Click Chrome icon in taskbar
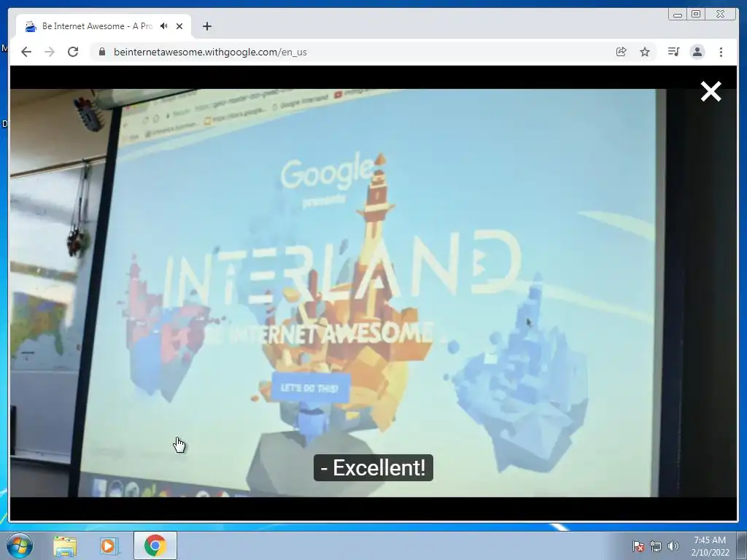 [155, 545]
